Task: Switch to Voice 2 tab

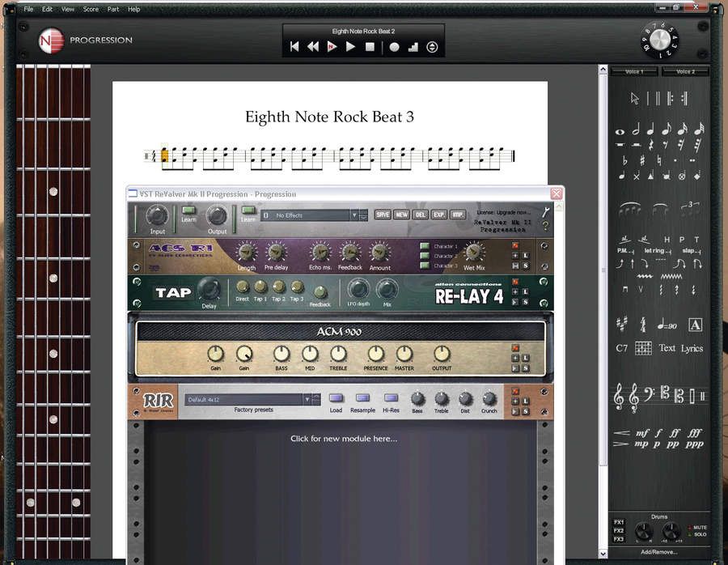Action: point(685,71)
